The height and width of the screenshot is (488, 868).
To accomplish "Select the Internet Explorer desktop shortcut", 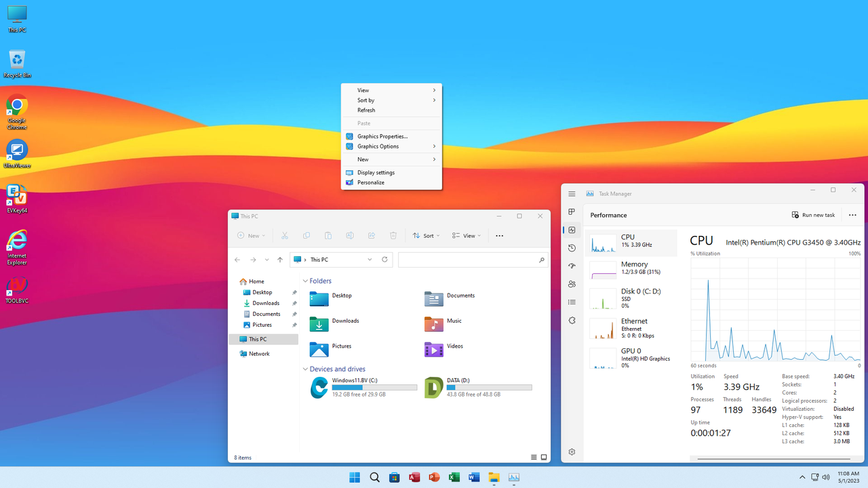I will [x=17, y=247].
